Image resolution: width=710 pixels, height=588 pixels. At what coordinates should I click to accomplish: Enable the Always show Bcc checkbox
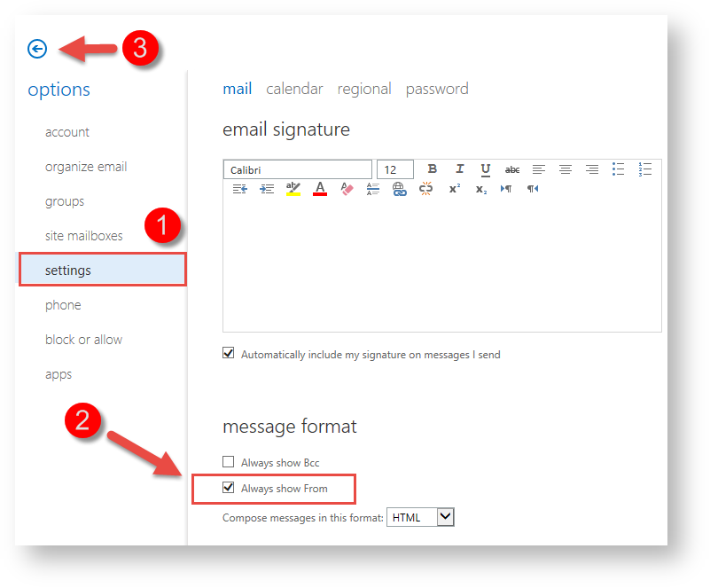229,462
